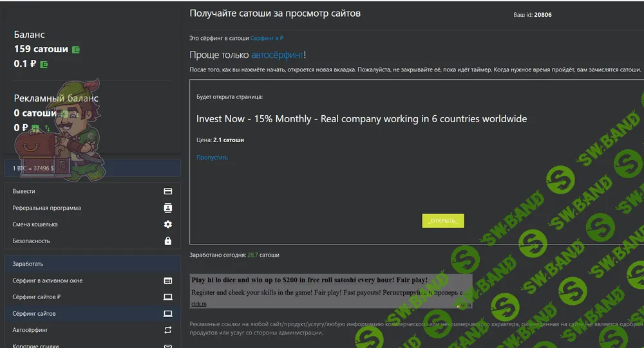Viewport: 644px width, 348px height.
Task: Click the chain link icon beside Короткие ссылки
Action: click(167, 345)
